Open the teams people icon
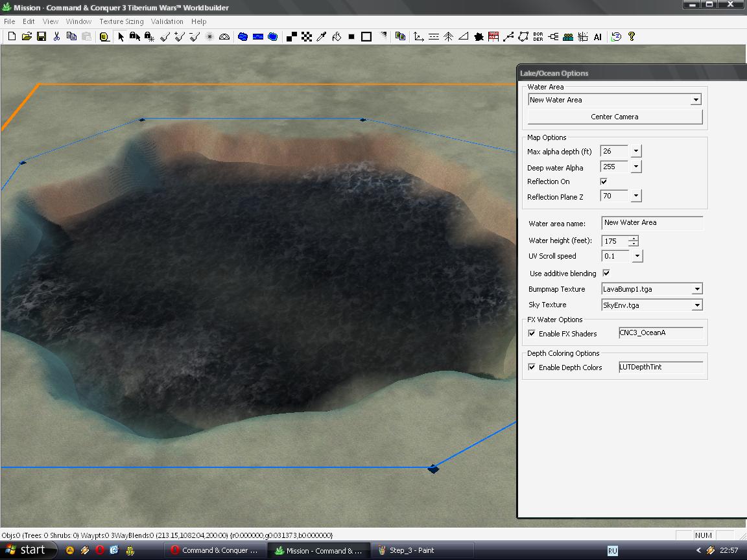This screenshot has width=747, height=560. (x=568, y=37)
